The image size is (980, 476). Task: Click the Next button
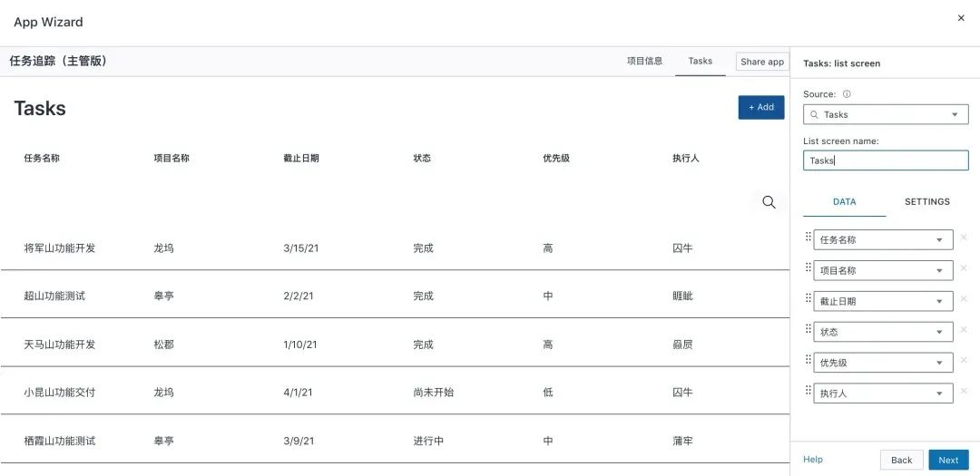948,460
